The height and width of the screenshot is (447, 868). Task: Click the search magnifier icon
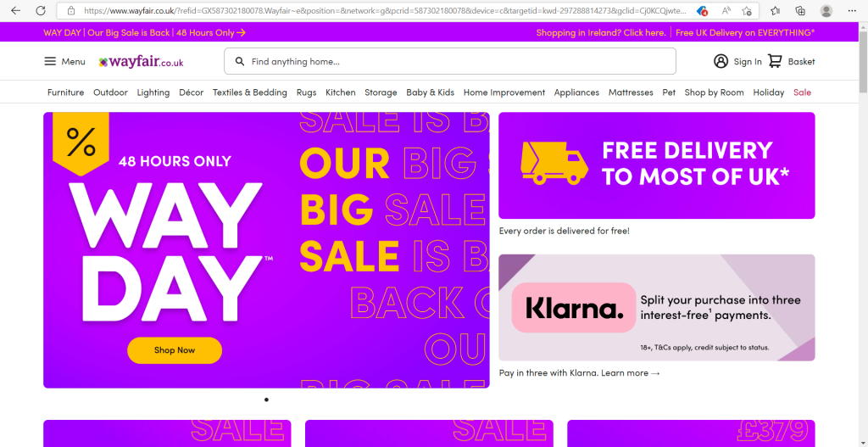pyautogui.click(x=240, y=61)
